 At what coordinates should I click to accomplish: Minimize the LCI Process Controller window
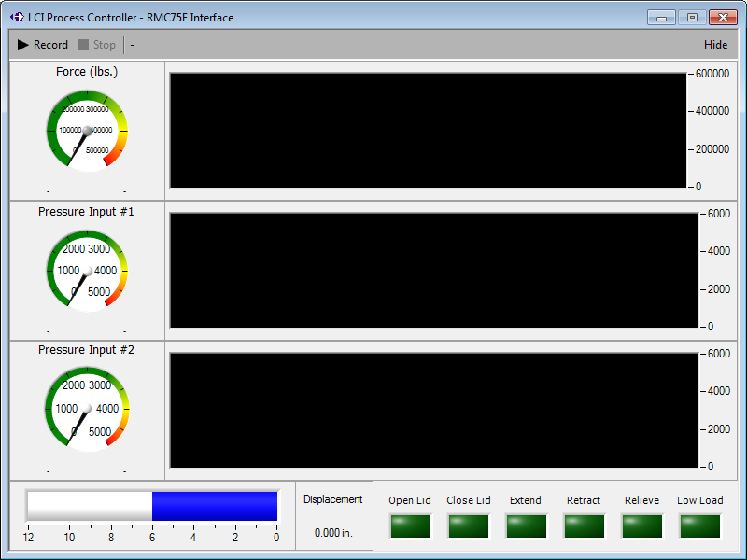662,18
